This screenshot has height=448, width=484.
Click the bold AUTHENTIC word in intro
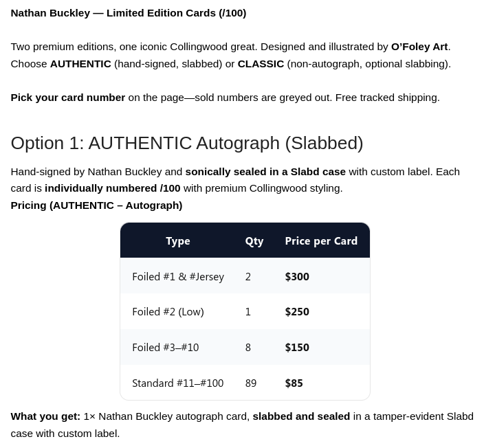click(x=80, y=64)
